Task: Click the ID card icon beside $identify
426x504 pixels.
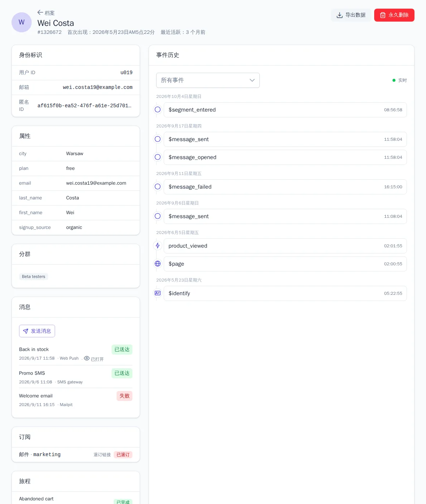Action: click(158, 293)
